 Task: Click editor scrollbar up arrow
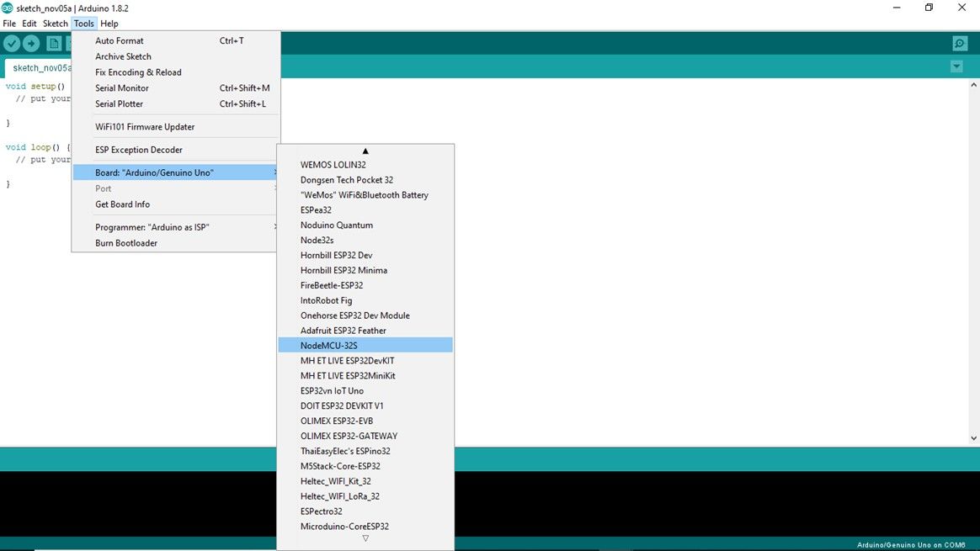pyautogui.click(x=973, y=85)
